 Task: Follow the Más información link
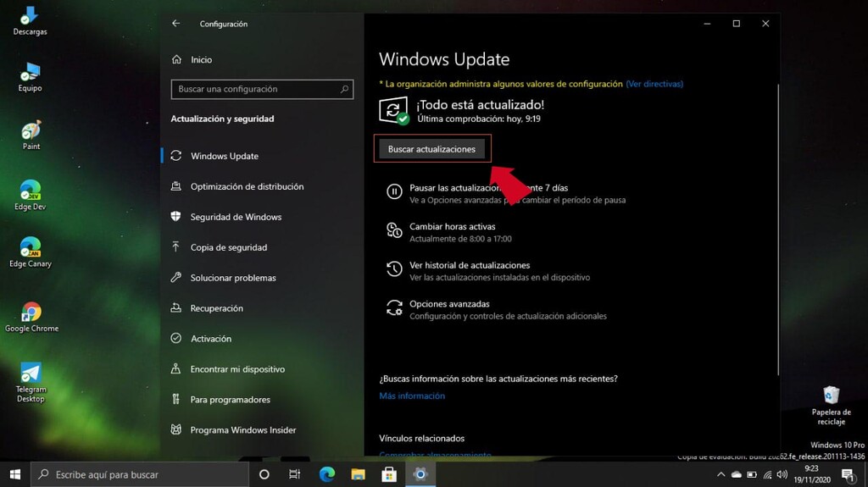pos(412,396)
